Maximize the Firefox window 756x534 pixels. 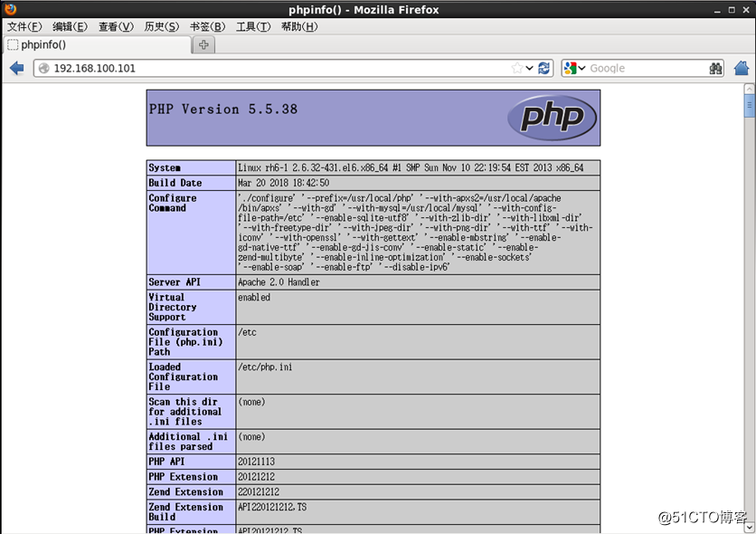tap(732, 10)
